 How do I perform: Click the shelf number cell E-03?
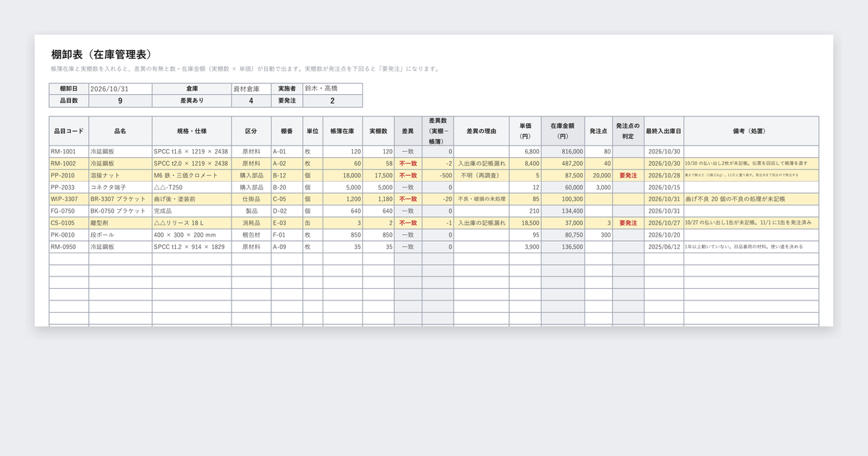(286, 223)
